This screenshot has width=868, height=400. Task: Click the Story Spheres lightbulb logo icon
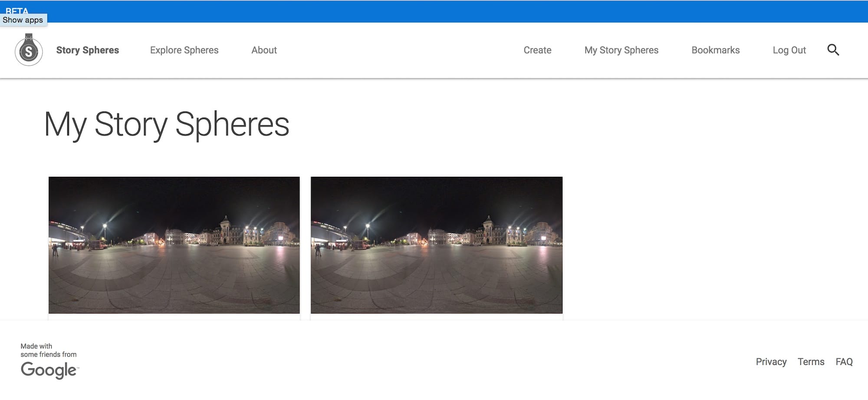pos(29,50)
